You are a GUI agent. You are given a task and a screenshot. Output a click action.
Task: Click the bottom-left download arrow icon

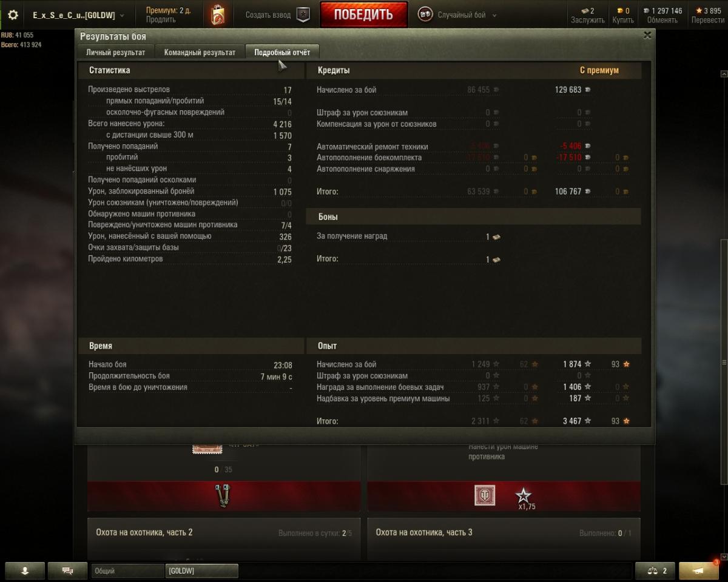click(x=25, y=570)
